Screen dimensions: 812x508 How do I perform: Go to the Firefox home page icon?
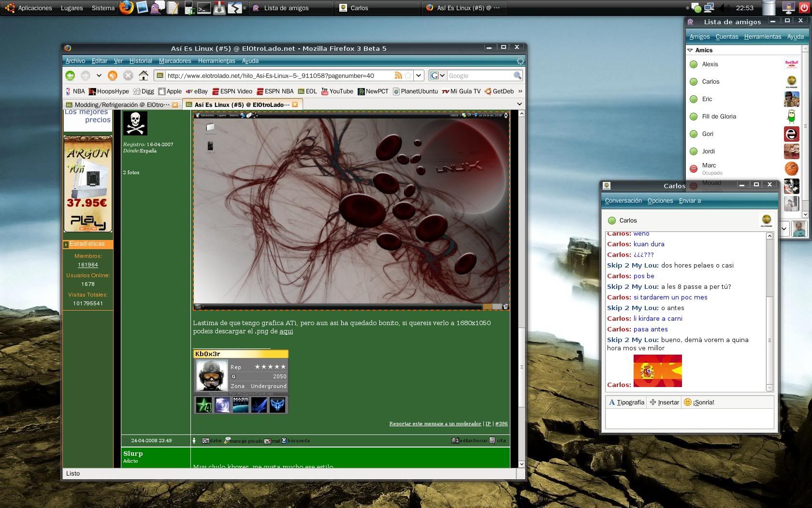(144, 75)
